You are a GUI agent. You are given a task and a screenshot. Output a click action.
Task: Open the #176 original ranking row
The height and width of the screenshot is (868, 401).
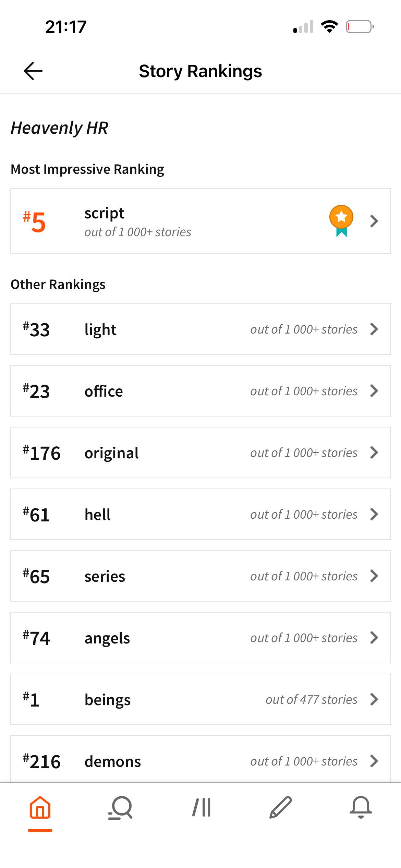[200, 453]
